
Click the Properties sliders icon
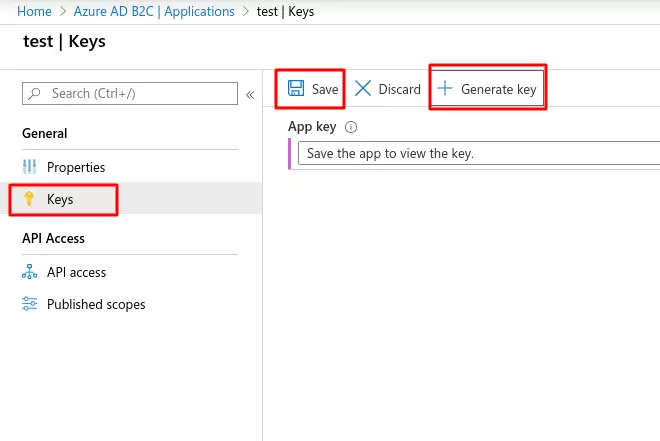click(29, 167)
